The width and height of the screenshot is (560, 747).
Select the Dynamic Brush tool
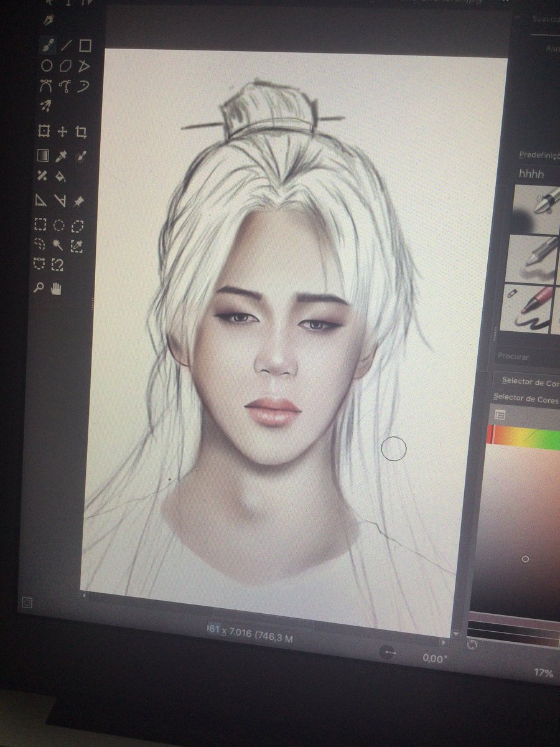[84, 86]
